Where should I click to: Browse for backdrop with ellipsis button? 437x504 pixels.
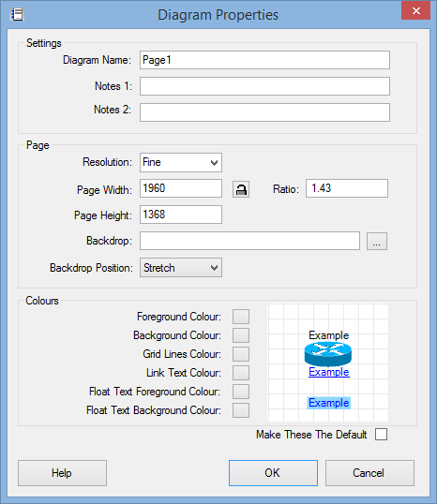[377, 241]
